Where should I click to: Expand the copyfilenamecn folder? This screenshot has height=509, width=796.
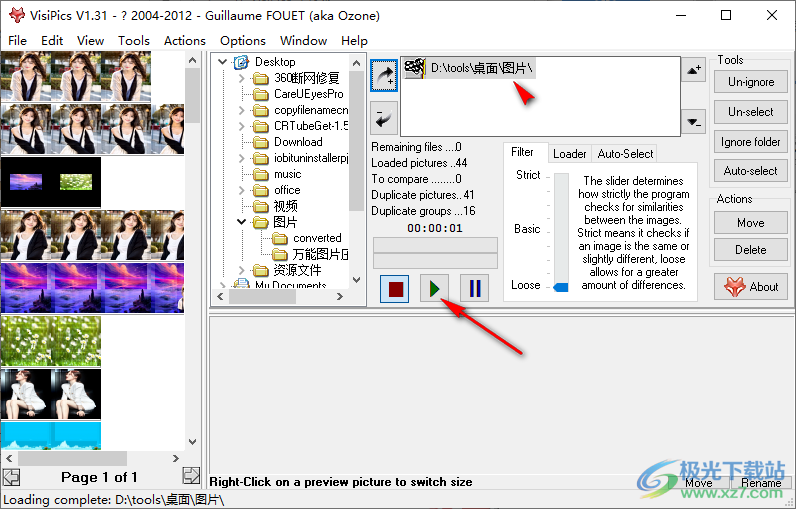click(x=242, y=110)
